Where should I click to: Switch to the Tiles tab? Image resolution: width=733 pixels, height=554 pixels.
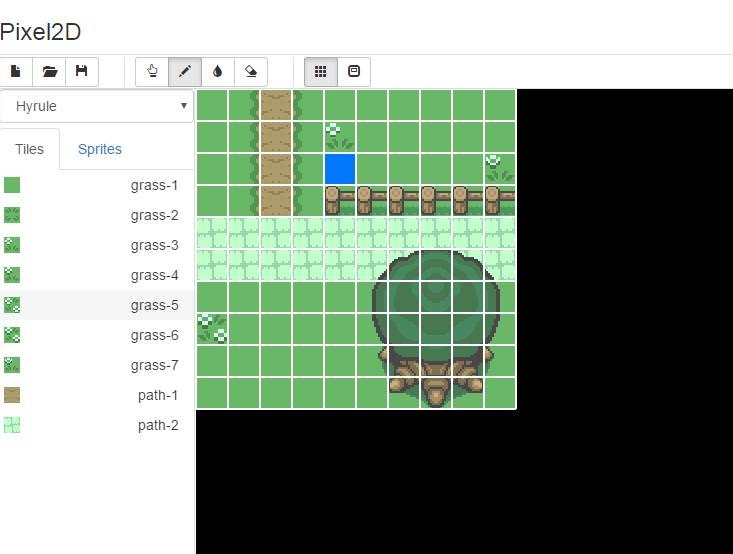tap(29, 149)
